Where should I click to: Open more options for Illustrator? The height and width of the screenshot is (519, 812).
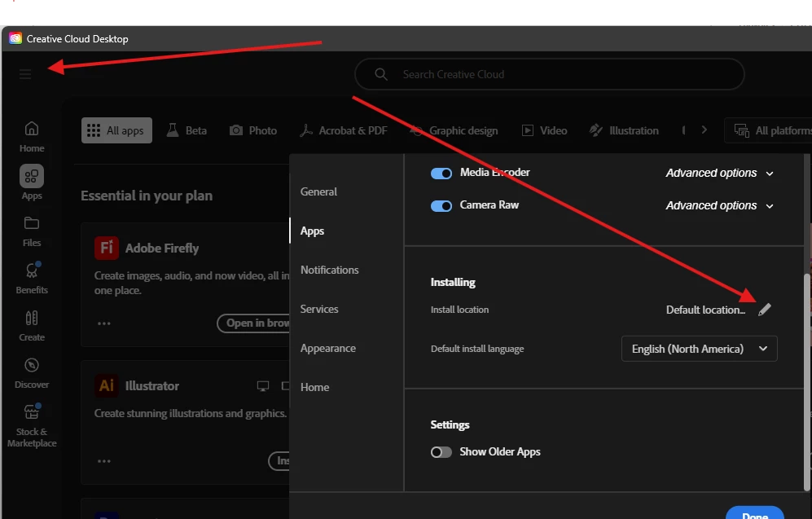pyautogui.click(x=104, y=461)
